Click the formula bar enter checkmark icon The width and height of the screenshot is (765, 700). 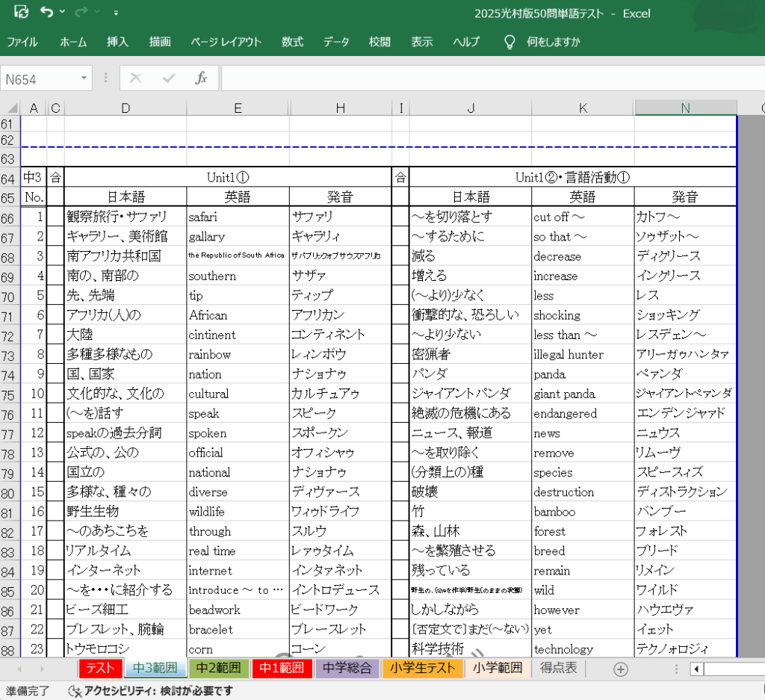pyautogui.click(x=169, y=78)
